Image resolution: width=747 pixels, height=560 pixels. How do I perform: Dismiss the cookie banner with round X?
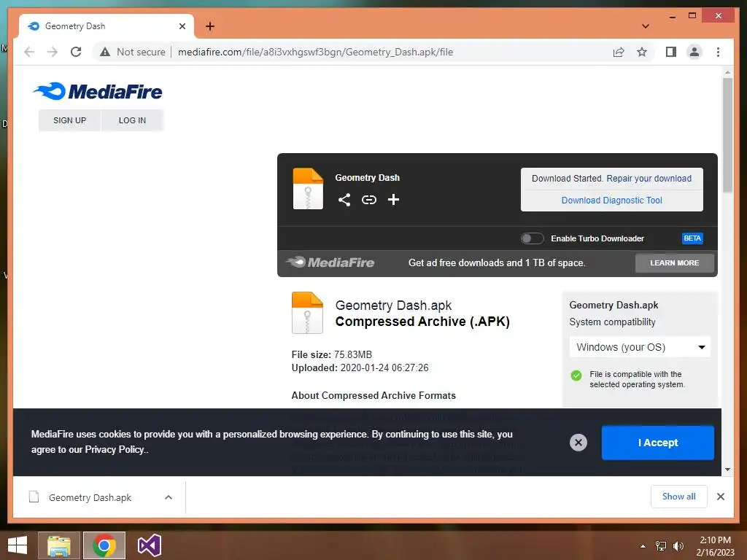coord(578,443)
